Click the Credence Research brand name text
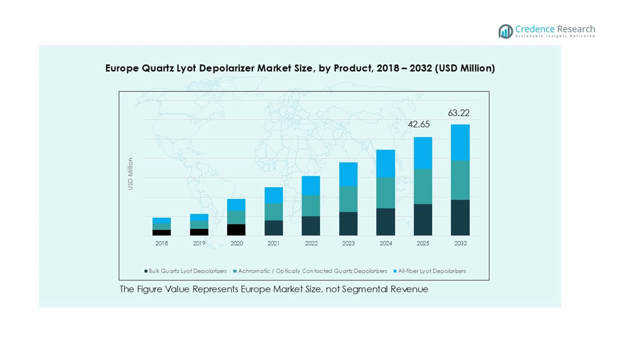 tap(555, 29)
